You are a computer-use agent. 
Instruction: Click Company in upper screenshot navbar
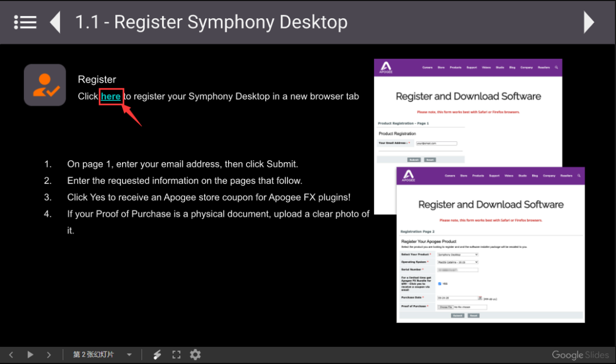[x=526, y=67]
